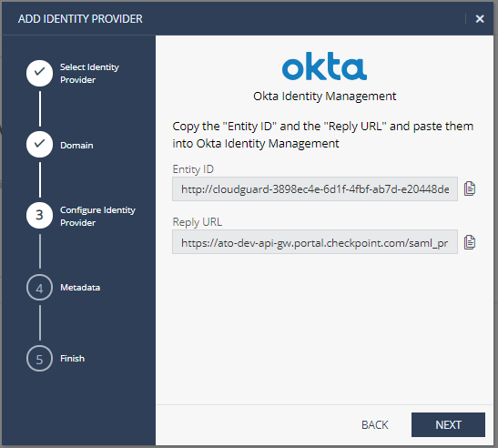Click the step 3 number circle
This screenshot has height=448, width=498.
[x=39, y=216]
